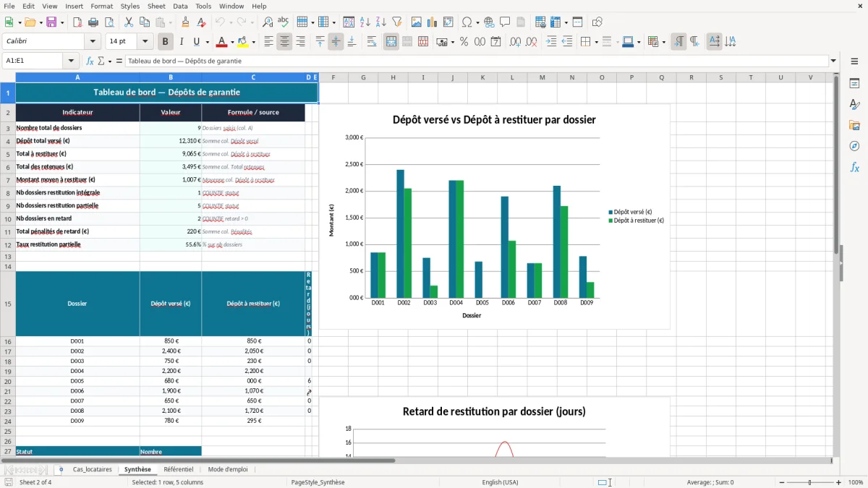Open the Borders dropdown arrow

coord(597,42)
